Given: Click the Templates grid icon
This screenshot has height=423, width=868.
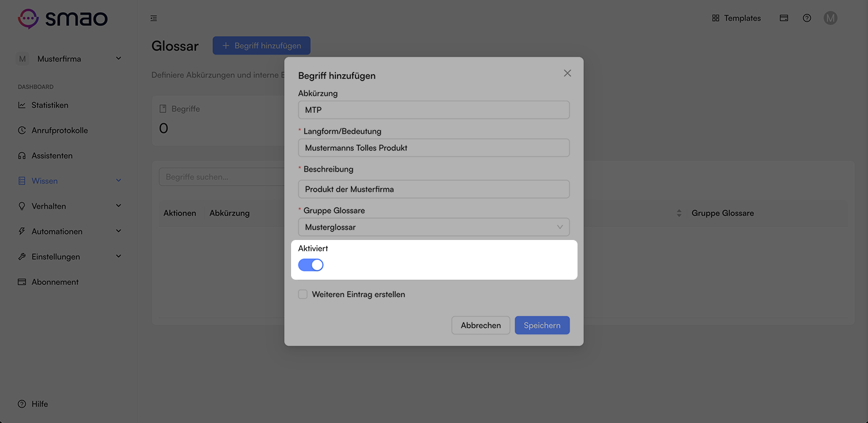Looking at the screenshot, I should click(x=716, y=18).
